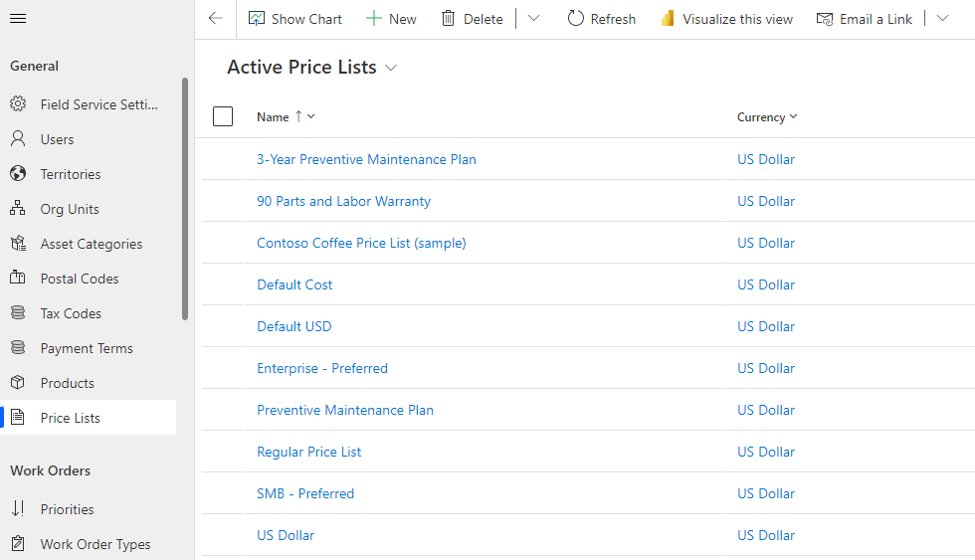Open the Default Cost price list
The height and width of the screenshot is (560, 975).
click(294, 284)
